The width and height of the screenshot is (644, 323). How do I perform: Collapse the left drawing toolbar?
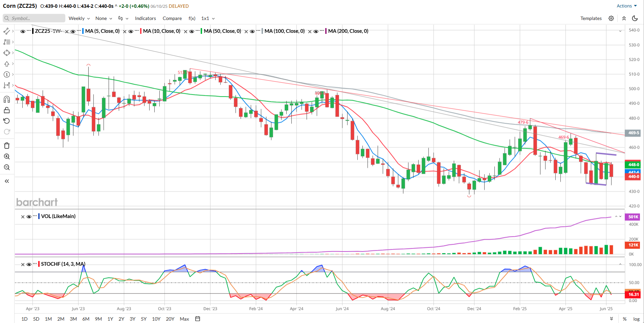click(7, 181)
